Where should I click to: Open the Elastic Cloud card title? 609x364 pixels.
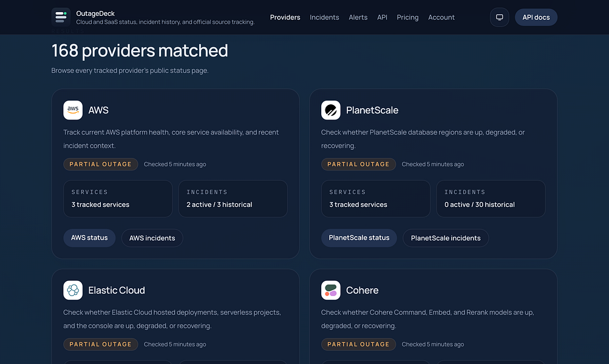[117, 290]
